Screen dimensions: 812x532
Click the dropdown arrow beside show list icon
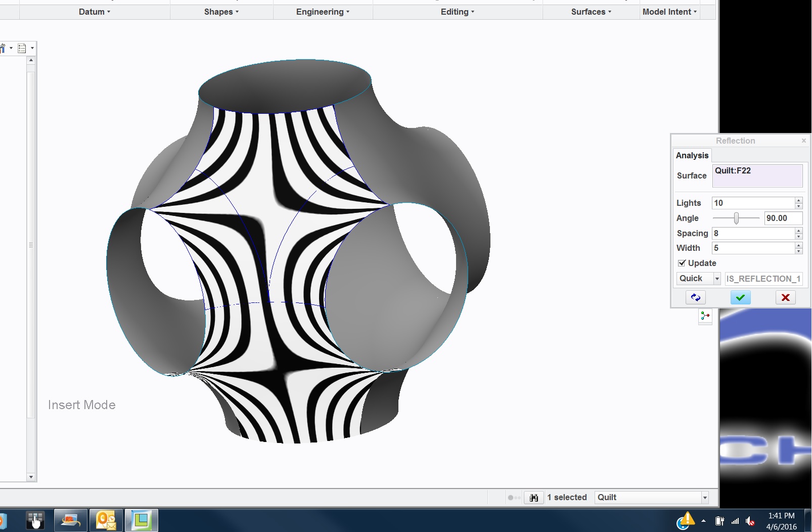click(32, 48)
